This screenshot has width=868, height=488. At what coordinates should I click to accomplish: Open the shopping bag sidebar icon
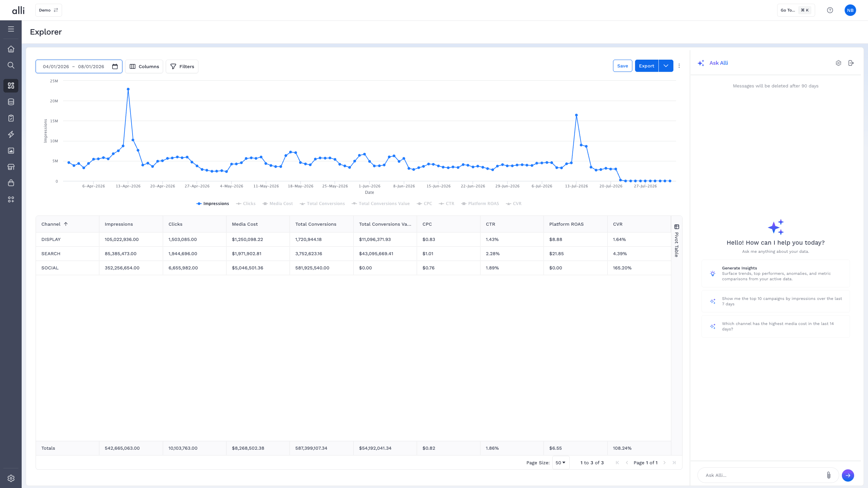click(x=11, y=183)
